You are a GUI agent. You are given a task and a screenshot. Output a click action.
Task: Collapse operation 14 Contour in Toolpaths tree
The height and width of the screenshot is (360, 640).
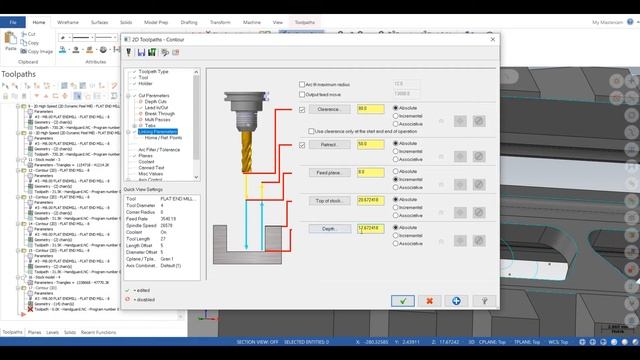click(18, 224)
